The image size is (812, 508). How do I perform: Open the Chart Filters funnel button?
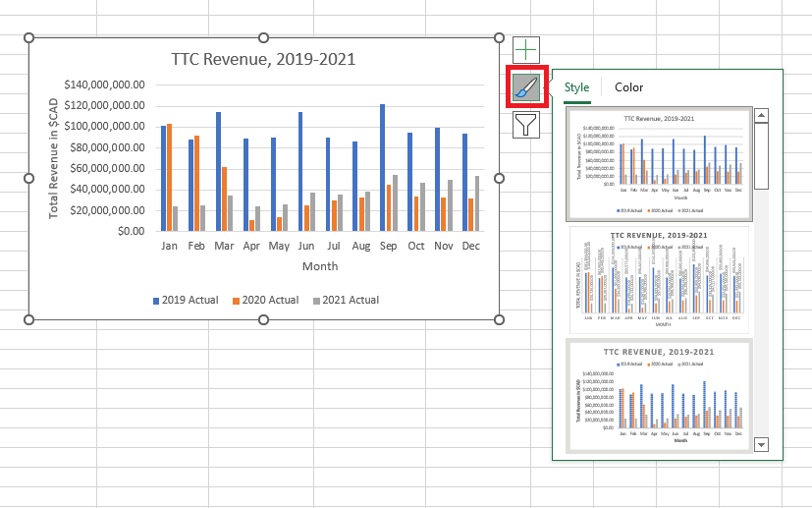(526, 125)
